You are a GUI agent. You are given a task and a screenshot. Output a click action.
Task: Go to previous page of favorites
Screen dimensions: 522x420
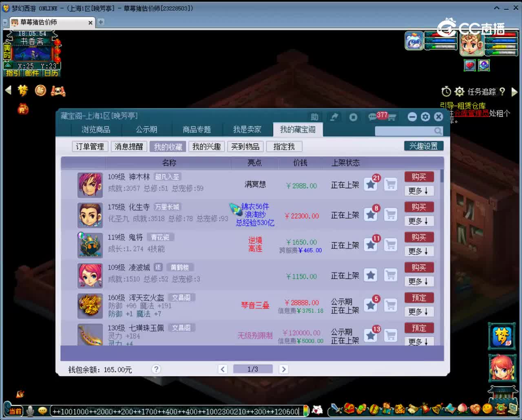[223, 369]
